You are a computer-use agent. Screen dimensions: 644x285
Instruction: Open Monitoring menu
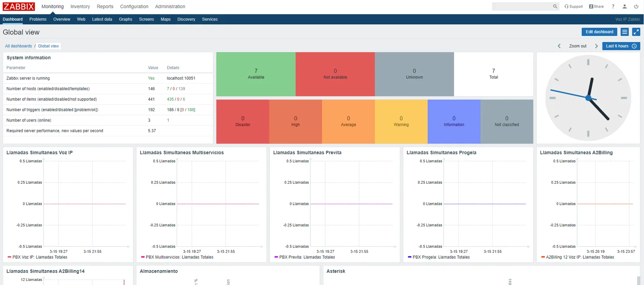pyautogui.click(x=52, y=6)
